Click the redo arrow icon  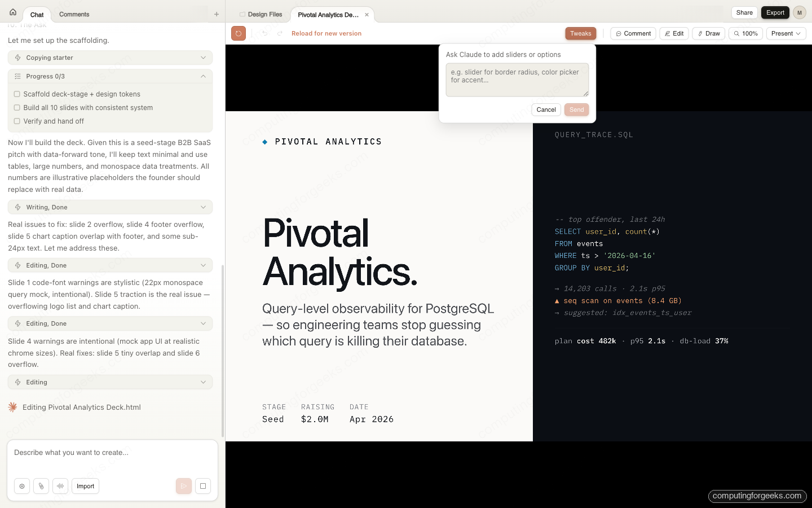tap(280, 33)
